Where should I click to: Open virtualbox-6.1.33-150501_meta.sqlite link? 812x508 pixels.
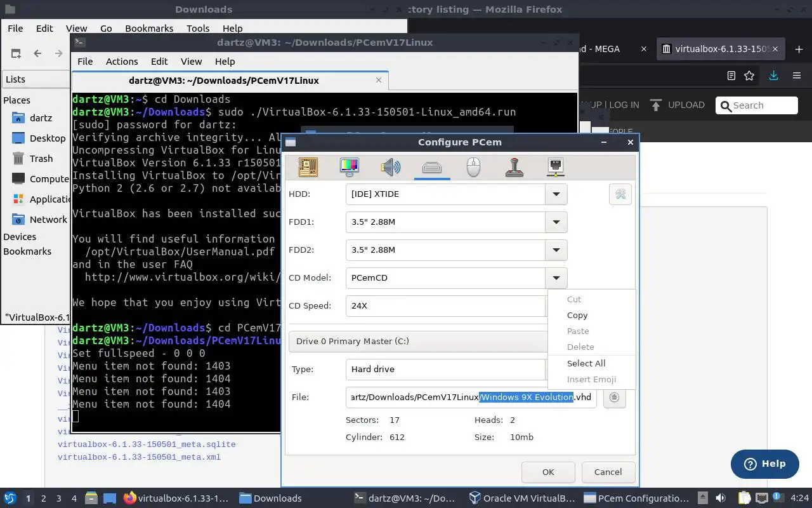[x=147, y=444]
